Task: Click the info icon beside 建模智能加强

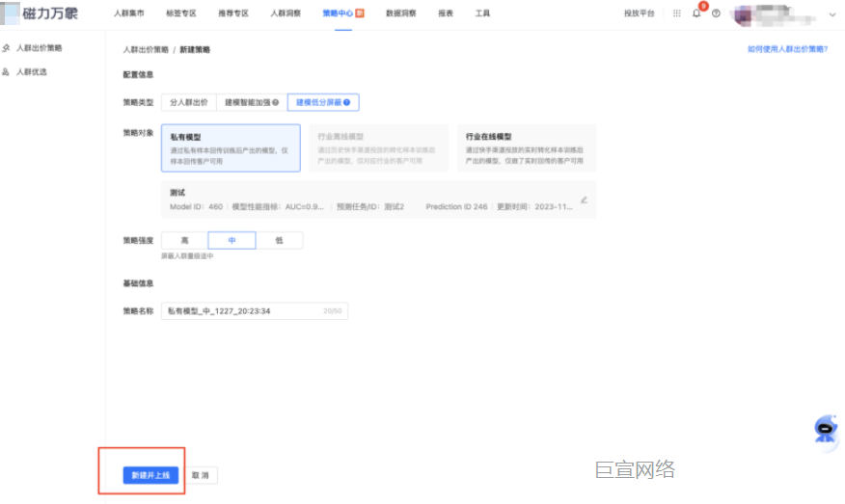Action: [x=275, y=102]
